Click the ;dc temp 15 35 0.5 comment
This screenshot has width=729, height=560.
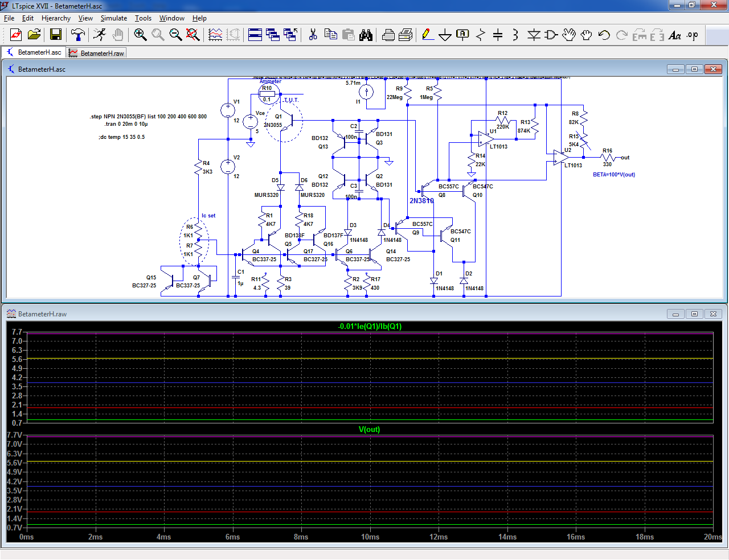tap(121, 137)
